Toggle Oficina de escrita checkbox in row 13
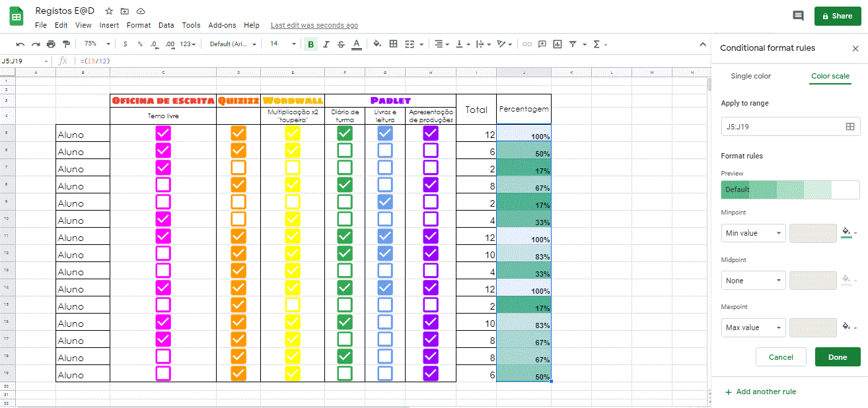 tap(163, 271)
